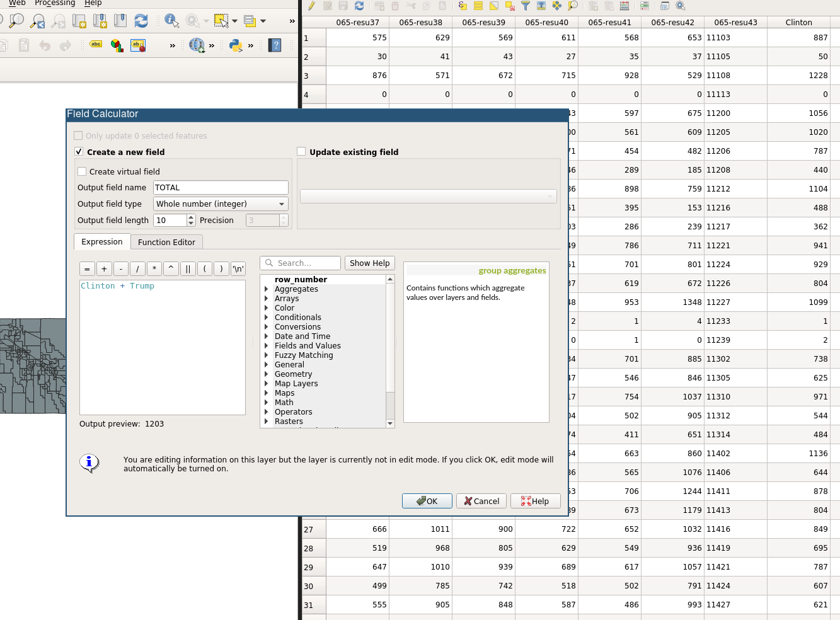The height and width of the screenshot is (620, 840).
Task: Toggle editing mode pencil in attribute table
Action: [311, 6]
